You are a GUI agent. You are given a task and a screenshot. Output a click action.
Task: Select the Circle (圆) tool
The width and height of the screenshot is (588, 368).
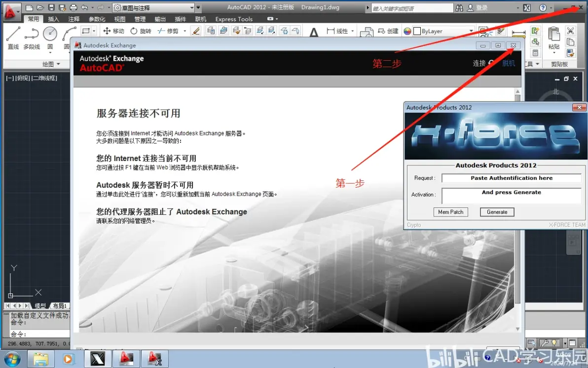(x=50, y=38)
